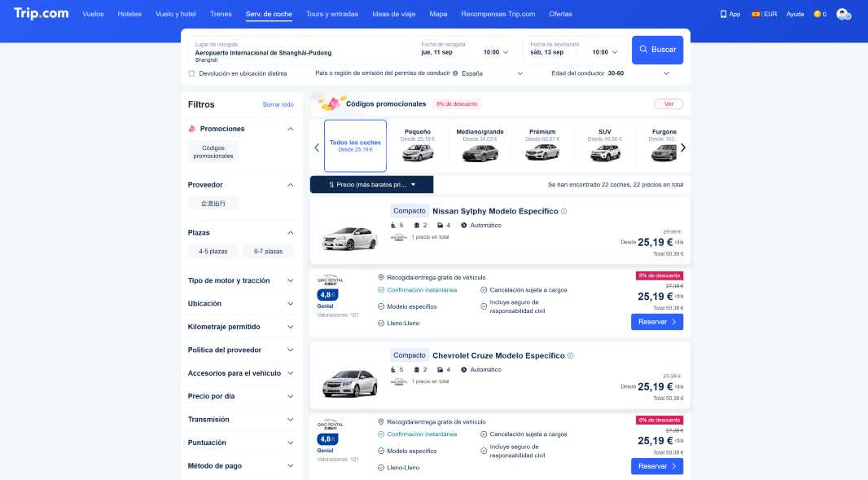Toggle 'Devolución en ubicación distinta' checkbox
Screen dimensions: 868x480
tap(191, 73)
